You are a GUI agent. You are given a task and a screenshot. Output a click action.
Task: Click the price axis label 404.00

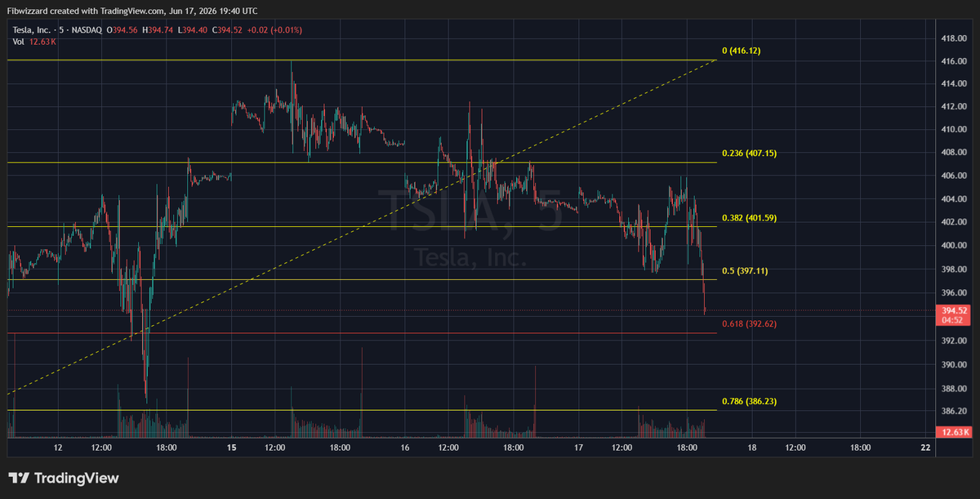955,199
